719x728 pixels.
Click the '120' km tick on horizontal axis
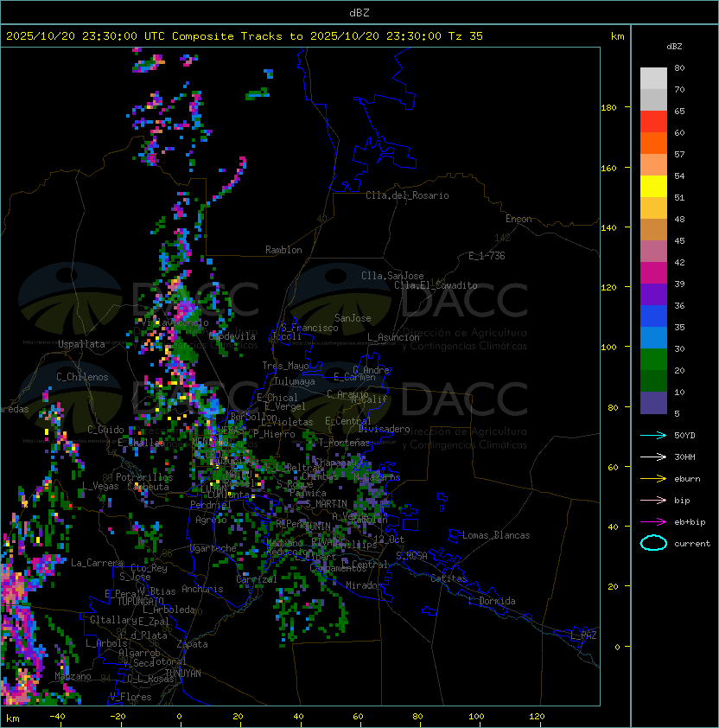[537, 717]
